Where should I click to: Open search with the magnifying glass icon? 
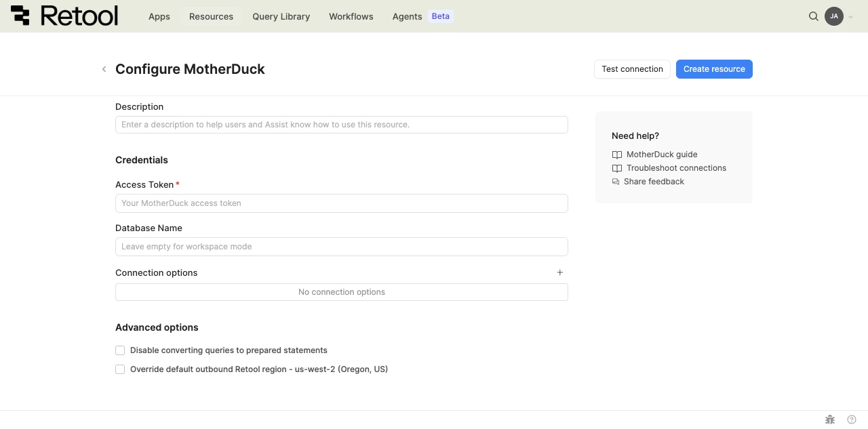814,16
